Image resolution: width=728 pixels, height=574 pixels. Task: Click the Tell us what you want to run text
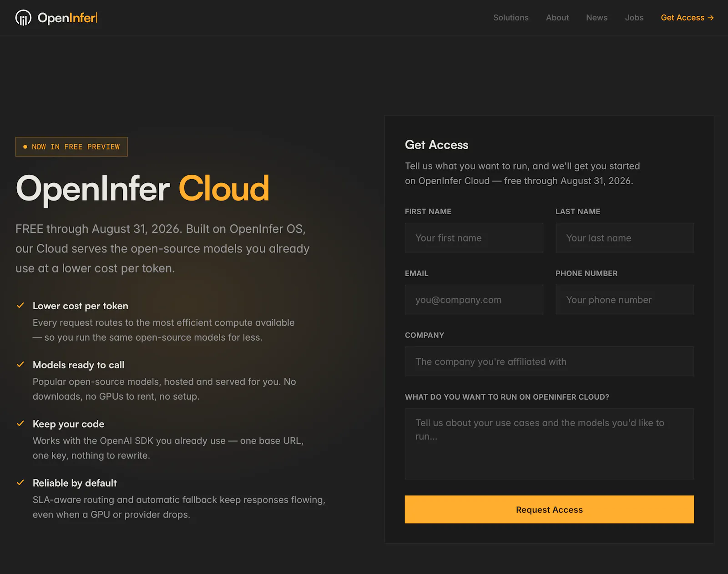point(522,173)
